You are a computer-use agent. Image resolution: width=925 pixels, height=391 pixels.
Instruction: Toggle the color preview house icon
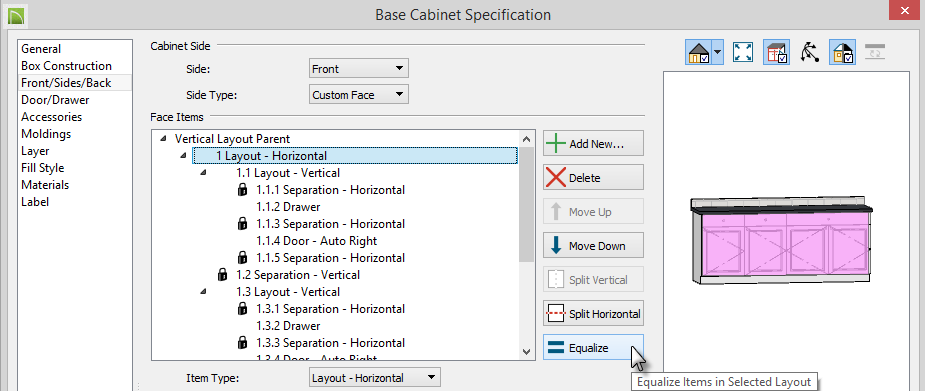pyautogui.click(x=842, y=52)
